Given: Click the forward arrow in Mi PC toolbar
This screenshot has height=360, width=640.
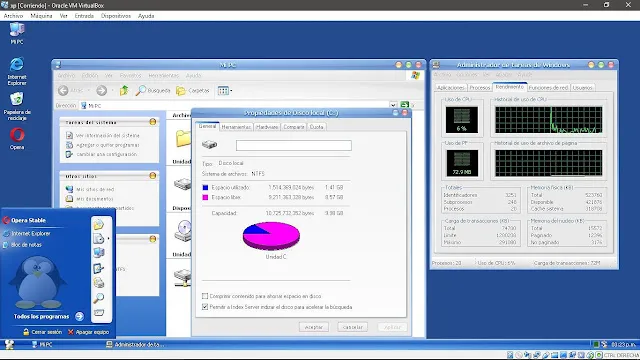Looking at the screenshot, I should (102, 91).
